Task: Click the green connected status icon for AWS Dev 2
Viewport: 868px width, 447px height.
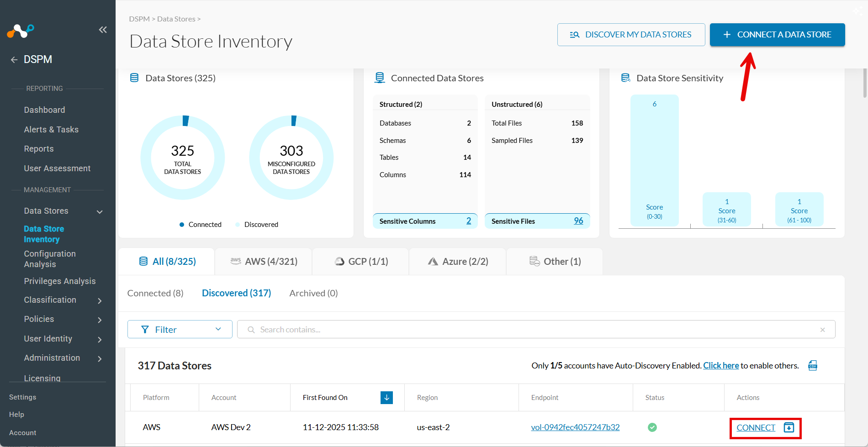Action: tap(652, 427)
